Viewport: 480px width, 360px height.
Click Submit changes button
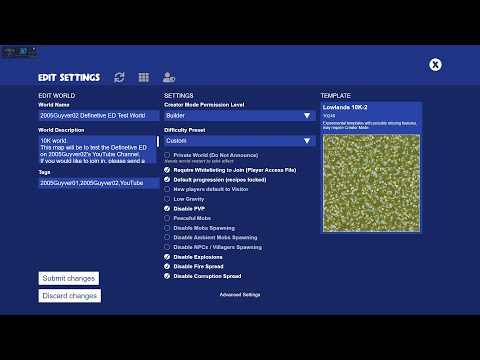click(x=69, y=278)
